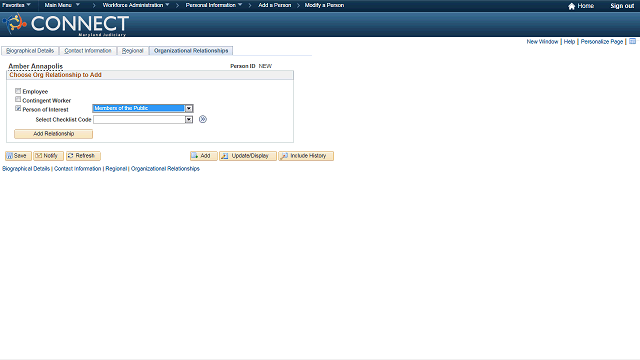This screenshot has width=640, height=360.
Task: Click the bottom Organizational Relationships link
Action: 165,169
